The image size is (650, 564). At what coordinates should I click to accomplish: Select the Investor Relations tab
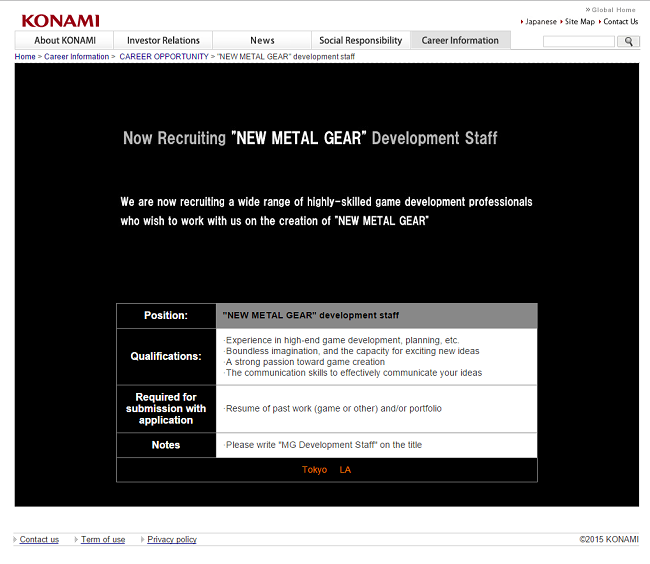pos(163,40)
